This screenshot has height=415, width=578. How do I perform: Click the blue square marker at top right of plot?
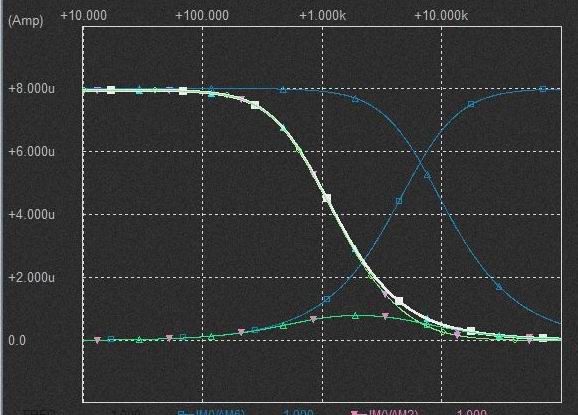click(x=542, y=89)
